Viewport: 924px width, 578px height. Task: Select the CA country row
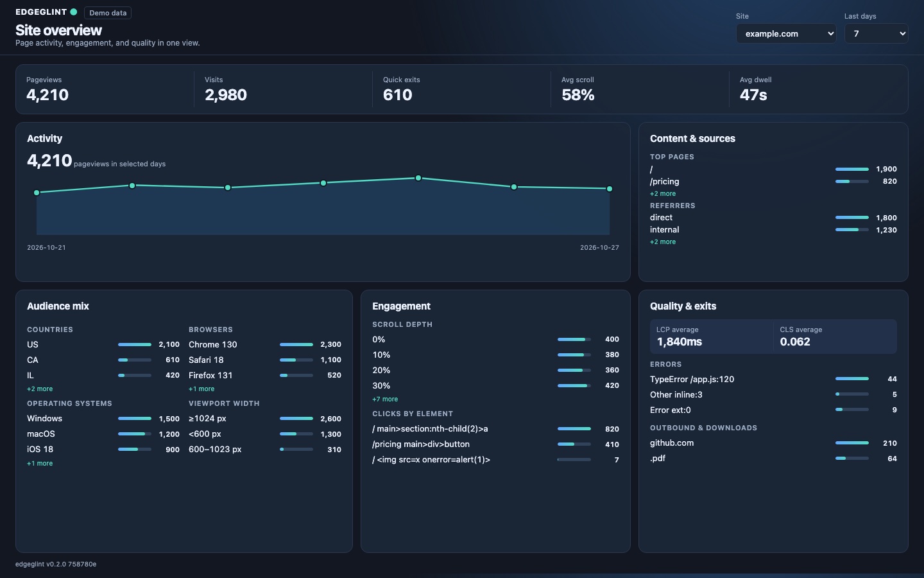103,360
